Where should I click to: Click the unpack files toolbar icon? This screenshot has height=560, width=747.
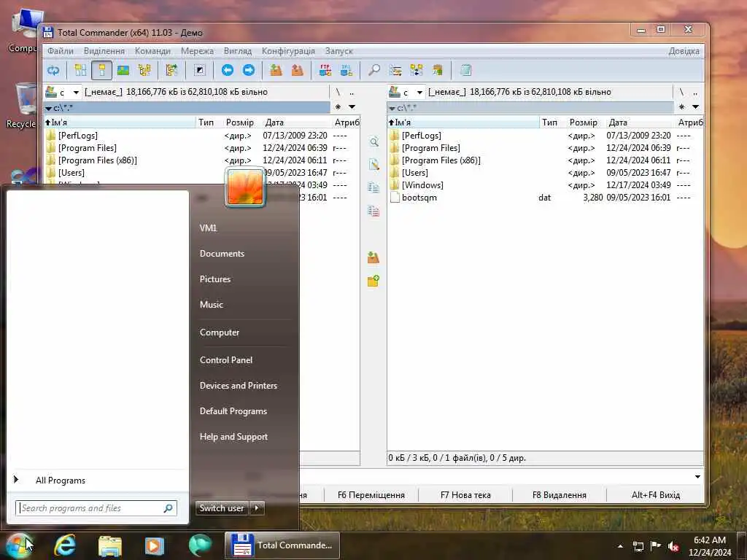click(298, 71)
